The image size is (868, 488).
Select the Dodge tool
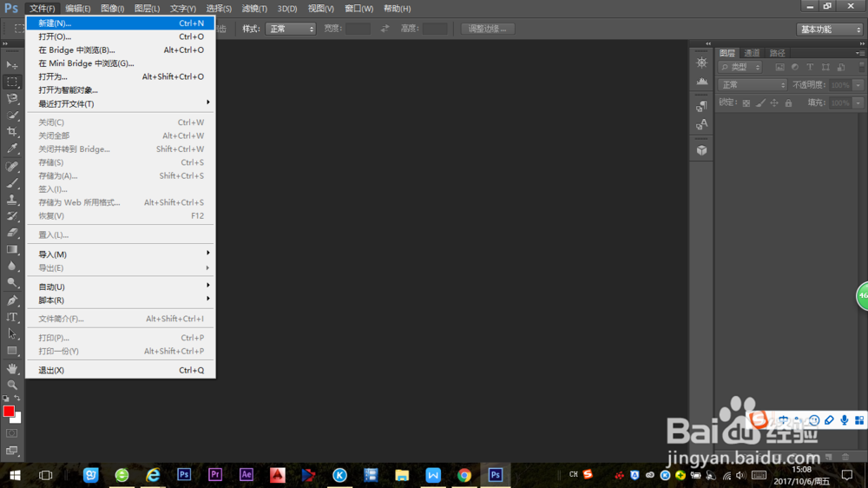pyautogui.click(x=11, y=283)
